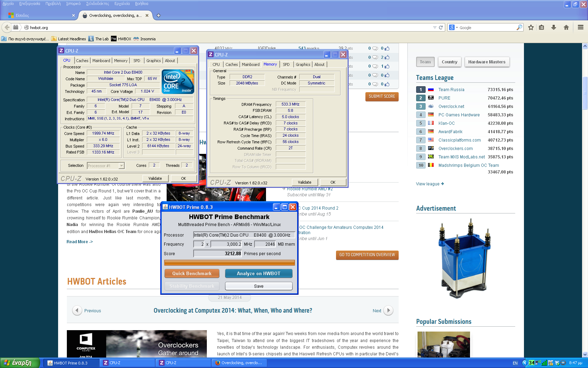Open the About tab in left CPU-Z

[x=170, y=61]
